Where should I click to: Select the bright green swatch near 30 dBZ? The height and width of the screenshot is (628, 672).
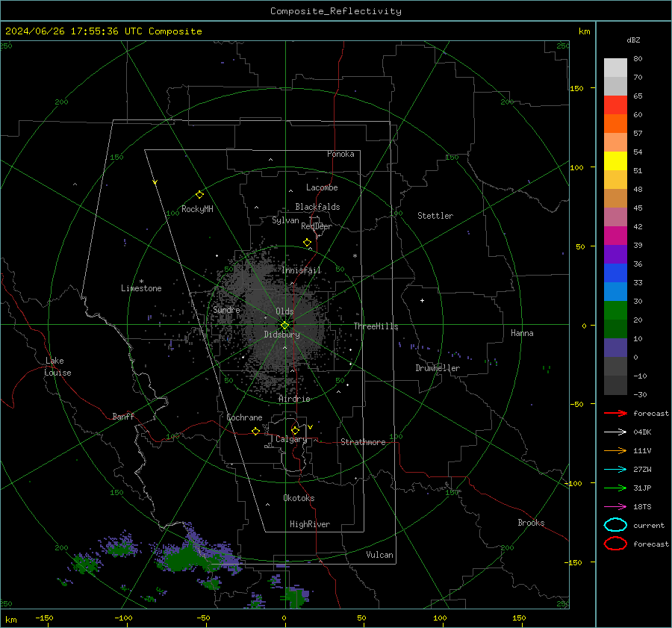[x=615, y=311]
